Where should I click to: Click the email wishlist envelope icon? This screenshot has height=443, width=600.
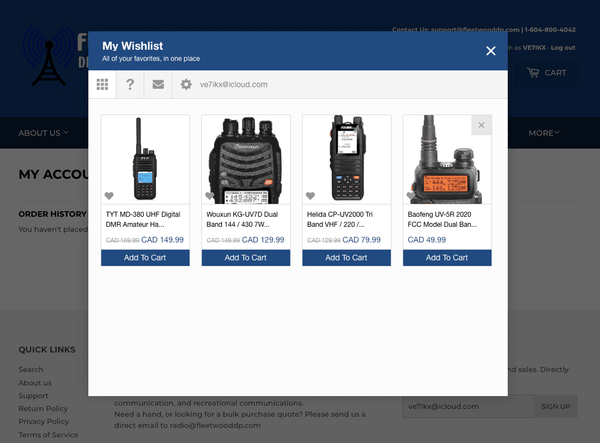pyautogui.click(x=158, y=84)
